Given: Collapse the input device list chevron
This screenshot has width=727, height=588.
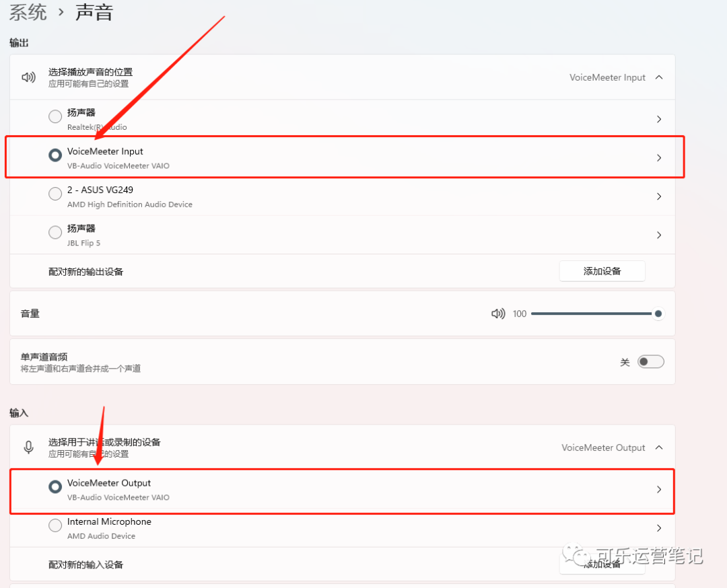Looking at the screenshot, I should [659, 447].
